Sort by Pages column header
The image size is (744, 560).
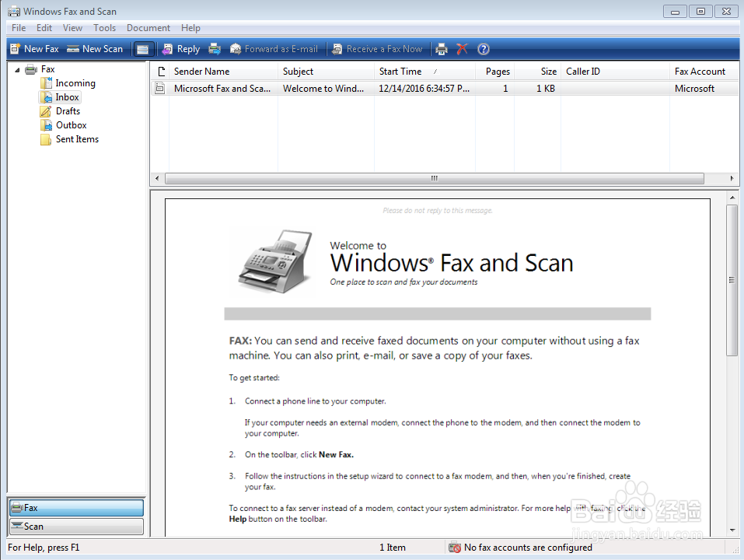495,72
